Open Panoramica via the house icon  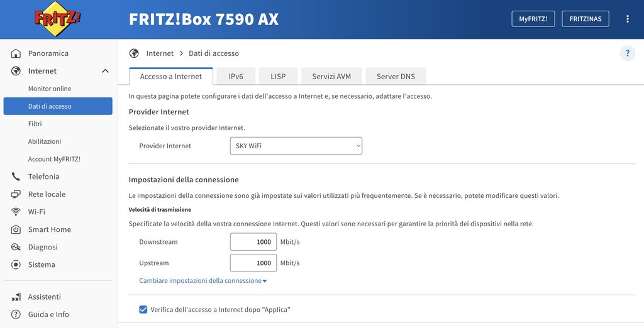tap(16, 53)
